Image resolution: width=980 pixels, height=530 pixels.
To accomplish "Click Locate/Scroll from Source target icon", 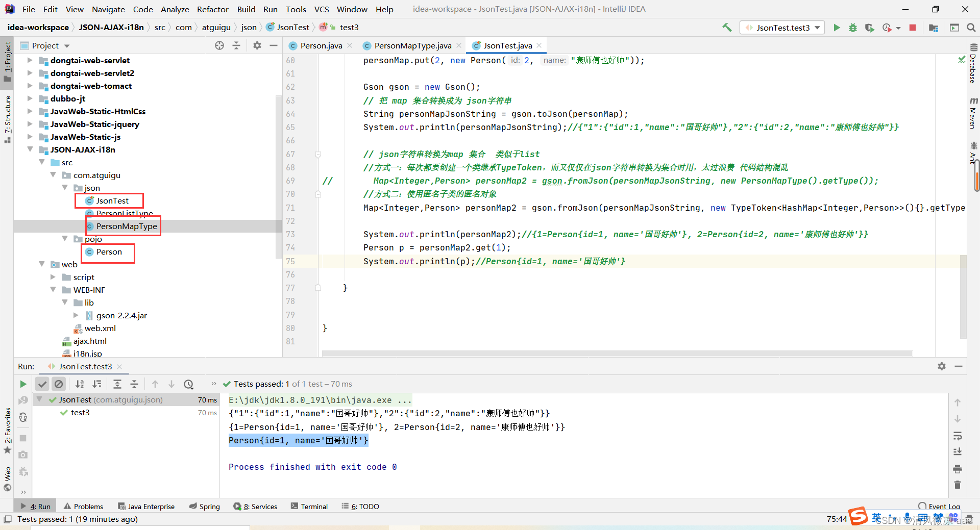I will click(219, 45).
